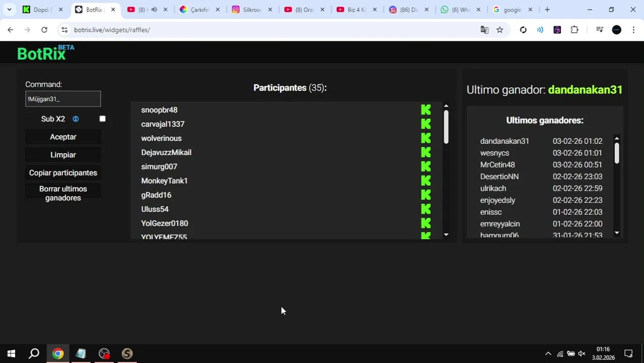The height and width of the screenshot is (363, 644).
Task: Click the Kick icon beside Uluss54
Action: coord(426,208)
